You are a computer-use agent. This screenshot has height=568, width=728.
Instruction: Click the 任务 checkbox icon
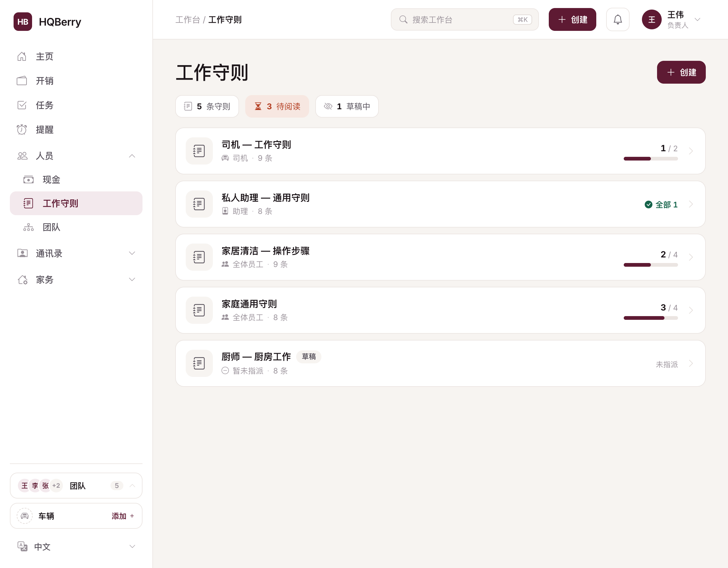click(22, 105)
